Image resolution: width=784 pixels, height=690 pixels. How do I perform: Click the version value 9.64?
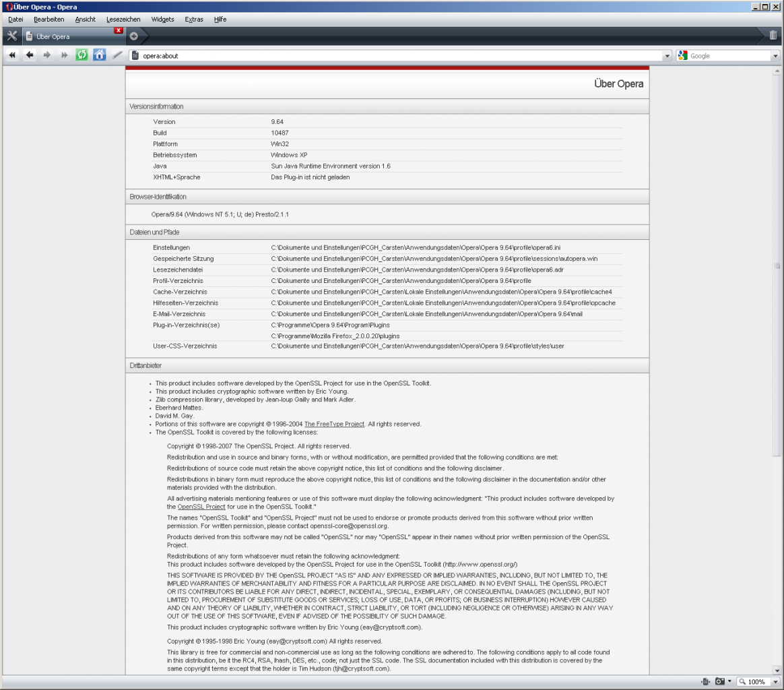point(277,121)
